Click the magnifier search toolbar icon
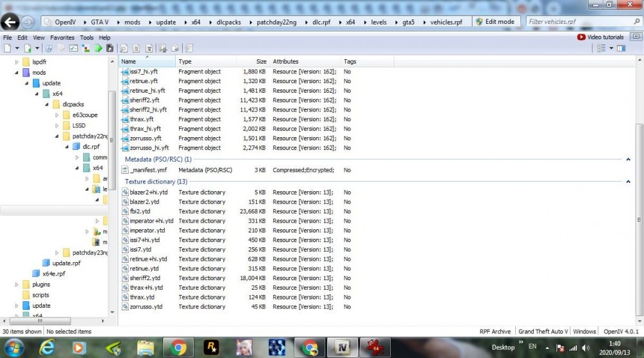644x358 pixels. [124, 48]
